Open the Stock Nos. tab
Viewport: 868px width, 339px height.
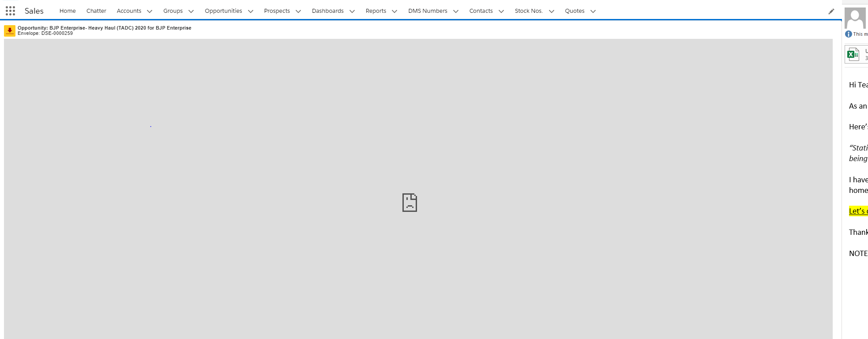[529, 11]
